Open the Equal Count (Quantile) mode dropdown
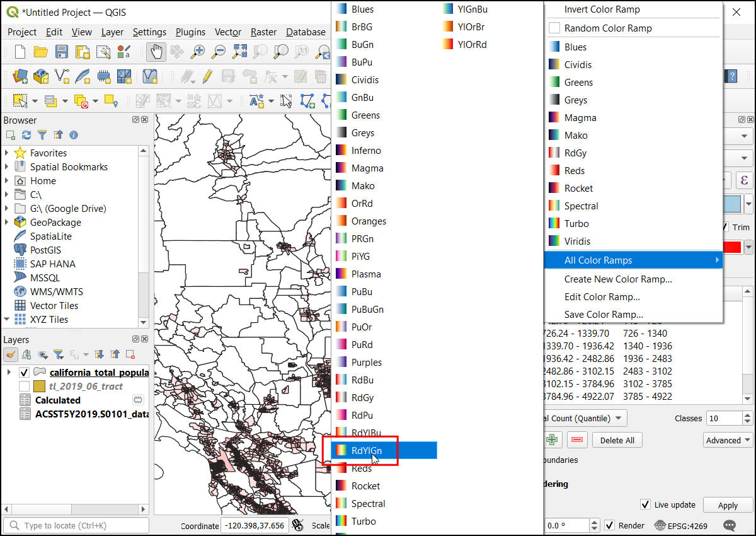The image size is (756, 536). point(583,418)
